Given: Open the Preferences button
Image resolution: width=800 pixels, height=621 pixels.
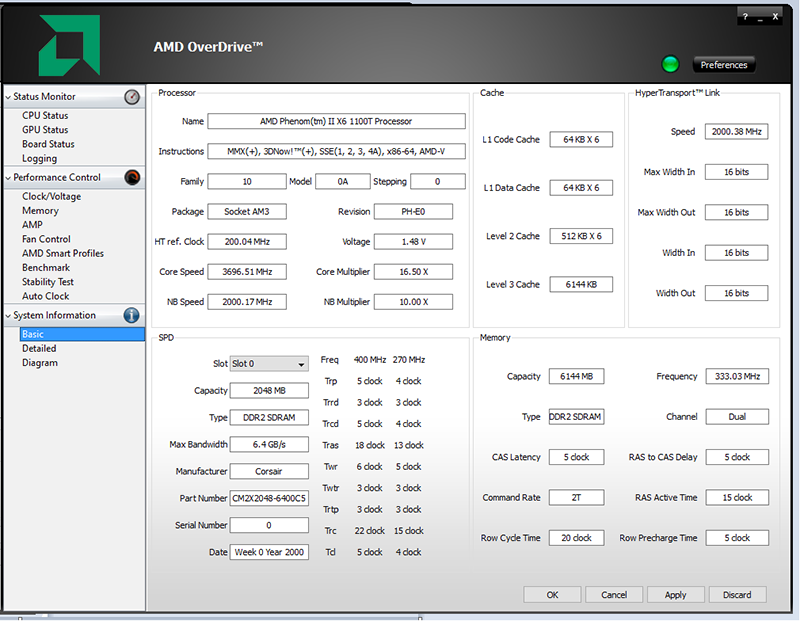Looking at the screenshot, I should [x=723, y=65].
